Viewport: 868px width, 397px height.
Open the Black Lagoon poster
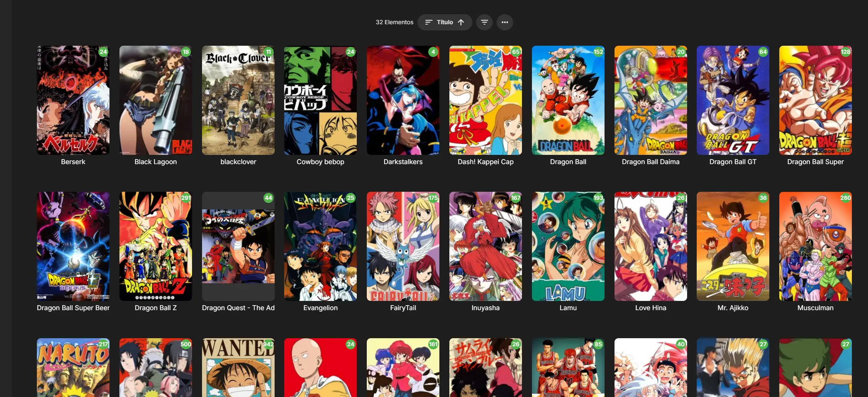point(156,100)
